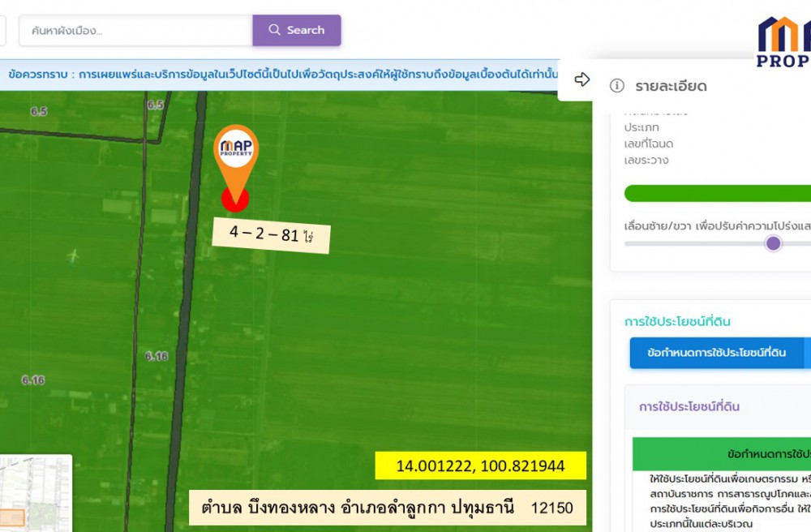Click the purple transparency slider handle
Viewport: 811px width, 532px height.
pos(773,243)
